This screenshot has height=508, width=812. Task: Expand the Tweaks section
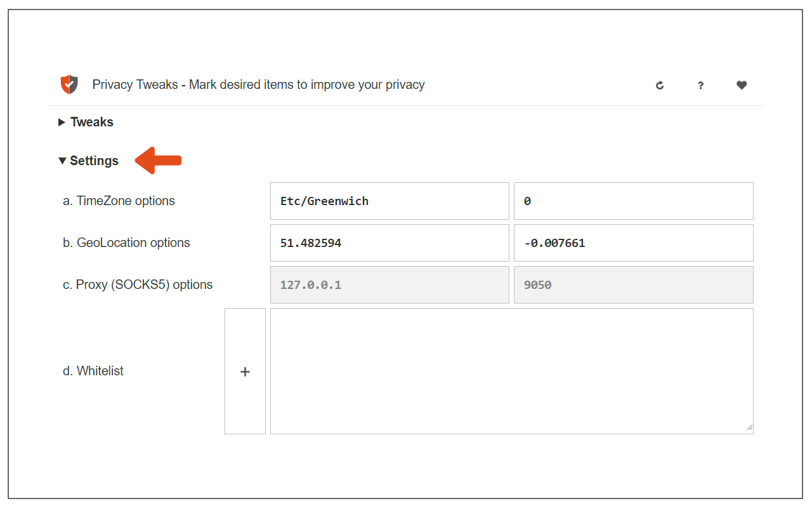pyautogui.click(x=86, y=122)
